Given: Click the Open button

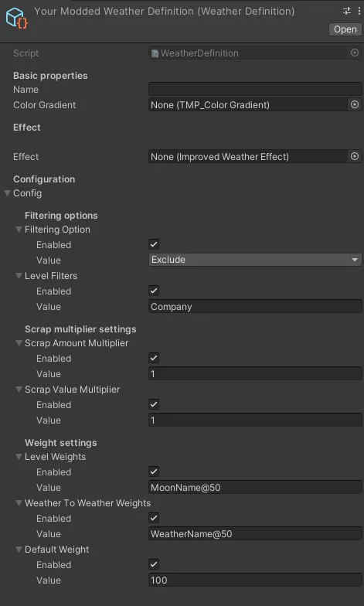Looking at the screenshot, I should coord(345,29).
